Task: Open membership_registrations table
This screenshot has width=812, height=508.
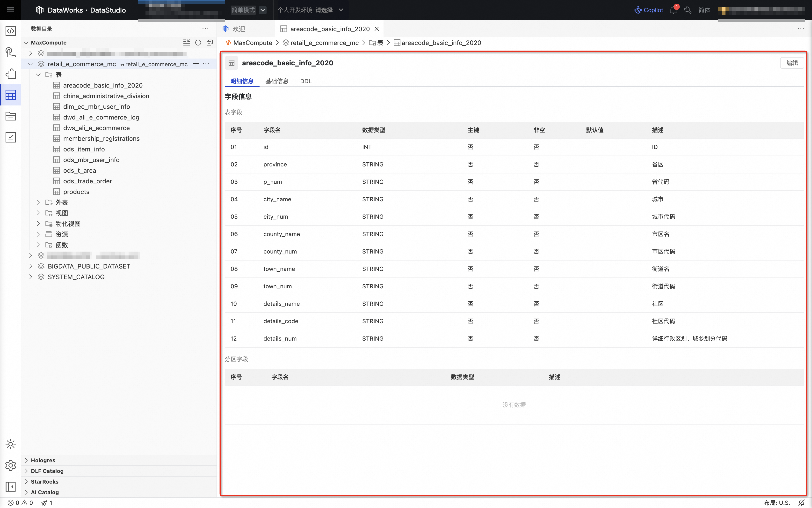Action: [101, 138]
